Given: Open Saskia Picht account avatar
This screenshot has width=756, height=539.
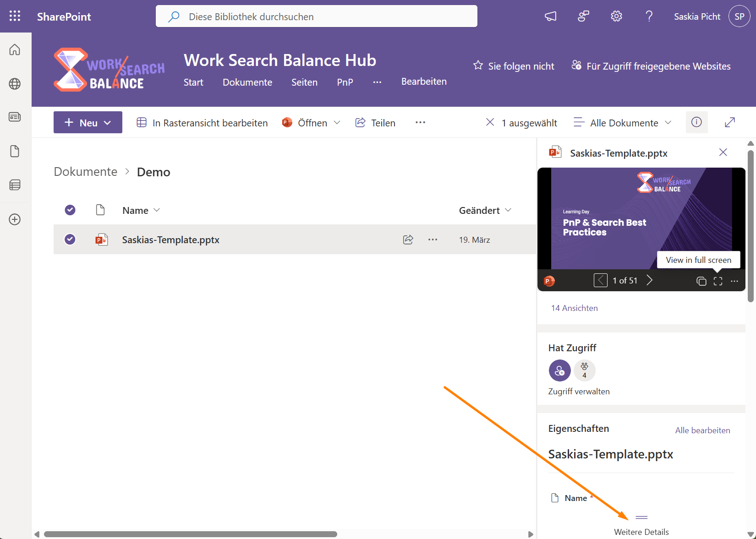Looking at the screenshot, I should click(x=740, y=16).
